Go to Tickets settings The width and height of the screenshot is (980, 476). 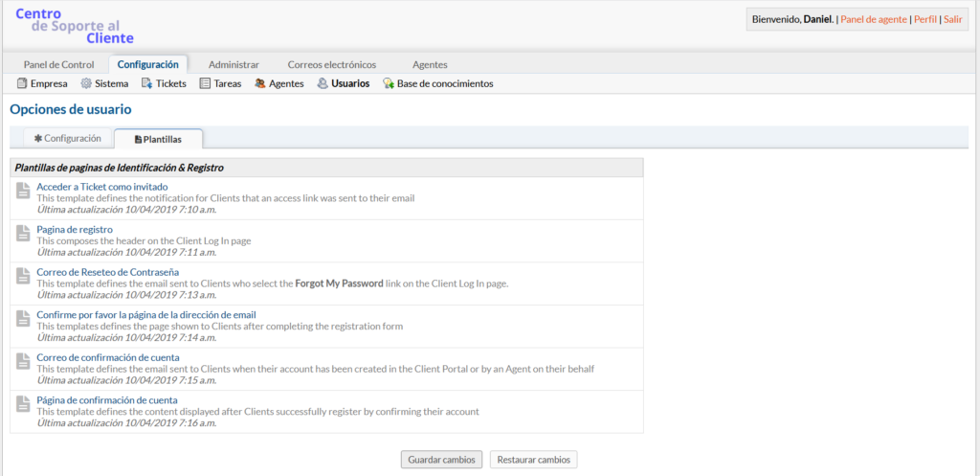[164, 83]
